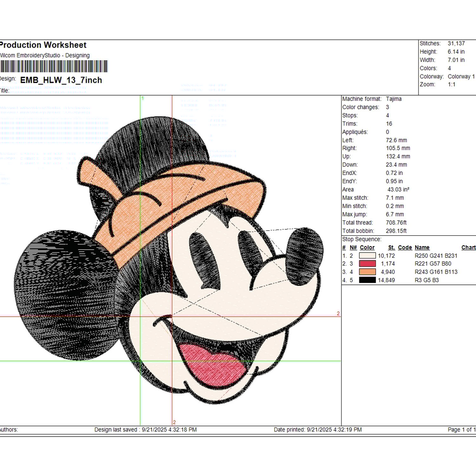
Task: Click the max stitch value "7.1 mm"
Action: 395,198
